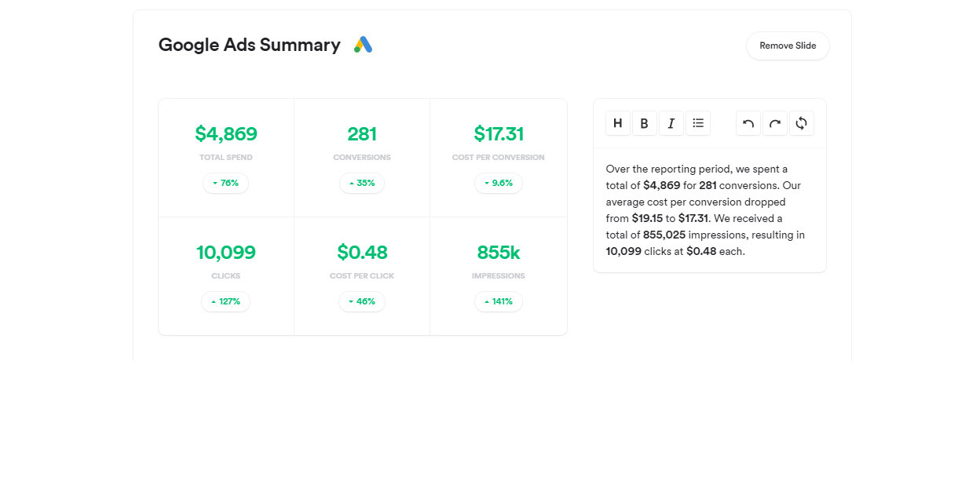Image resolution: width=980 pixels, height=499 pixels.
Task: Click the COST PER CLICK label
Action: click(x=362, y=276)
